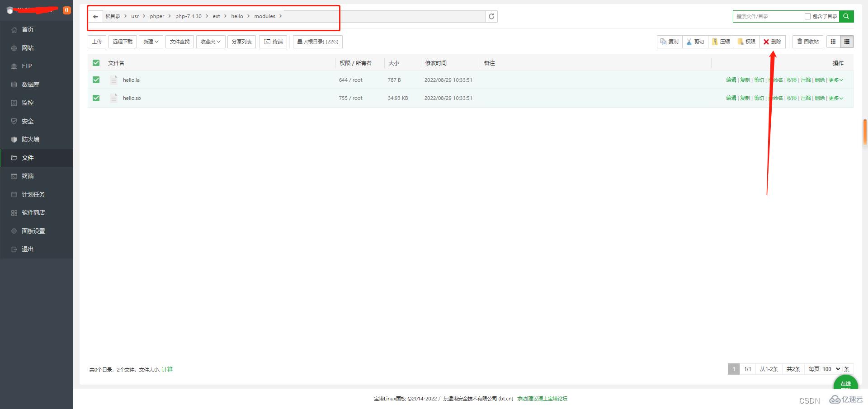Uncheck the hello.so row checkbox
Screen dimensions: 868x409
pos(96,98)
